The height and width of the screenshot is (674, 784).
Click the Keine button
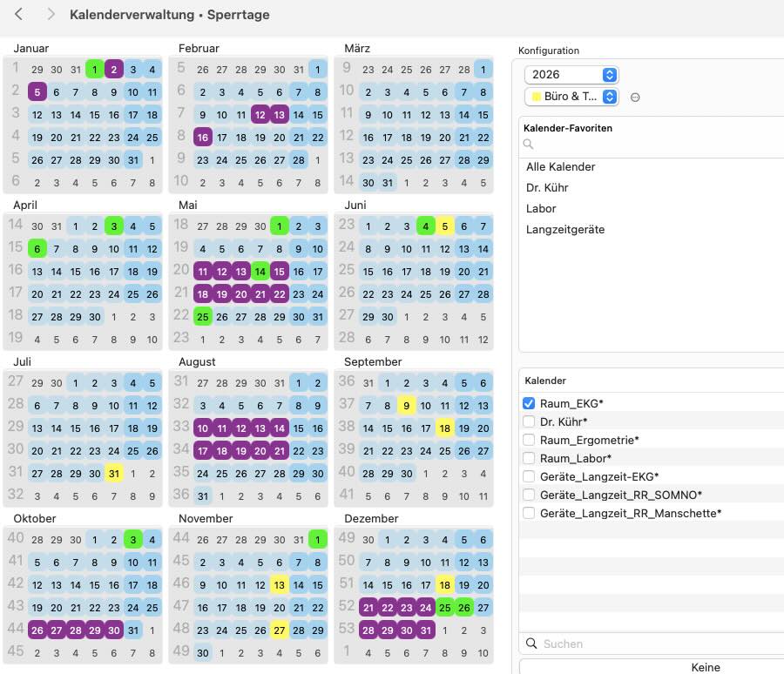(705, 666)
